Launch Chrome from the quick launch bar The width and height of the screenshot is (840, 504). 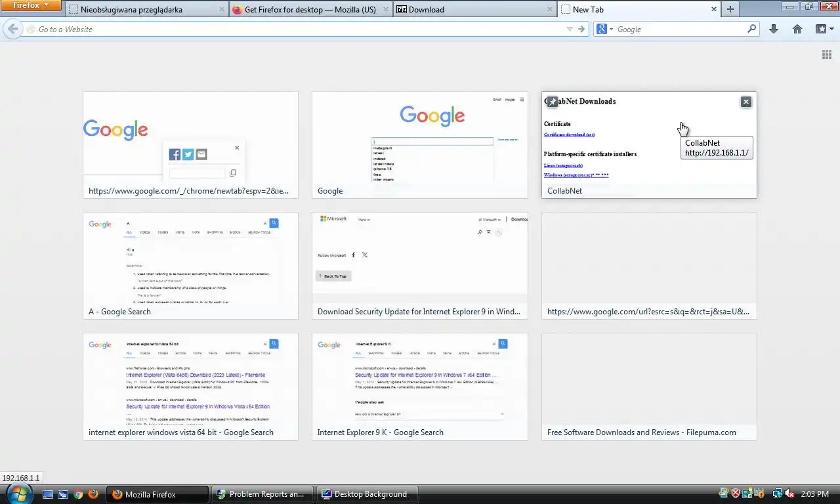(78, 494)
